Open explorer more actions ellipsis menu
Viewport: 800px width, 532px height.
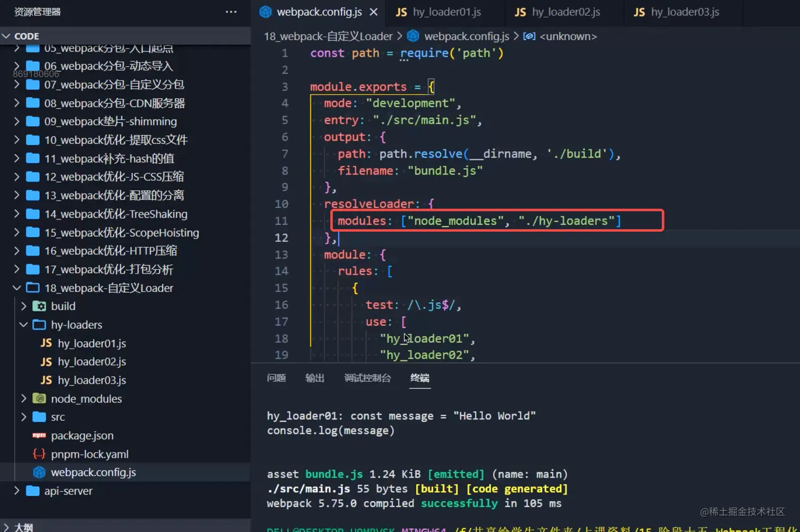[231, 12]
